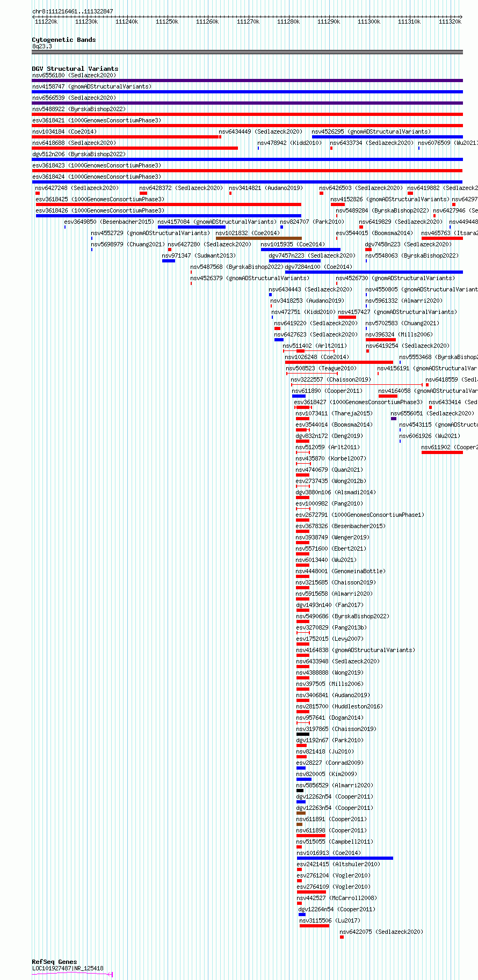This screenshot has width=478, height=980.
Task: Click the nsv611890 (Cooper2011) label
Action: [327, 391]
